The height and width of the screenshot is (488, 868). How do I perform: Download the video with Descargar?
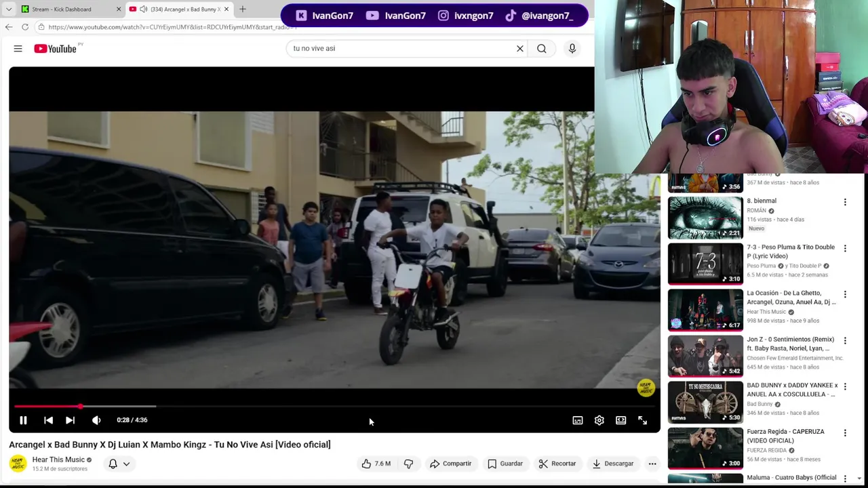click(612, 464)
